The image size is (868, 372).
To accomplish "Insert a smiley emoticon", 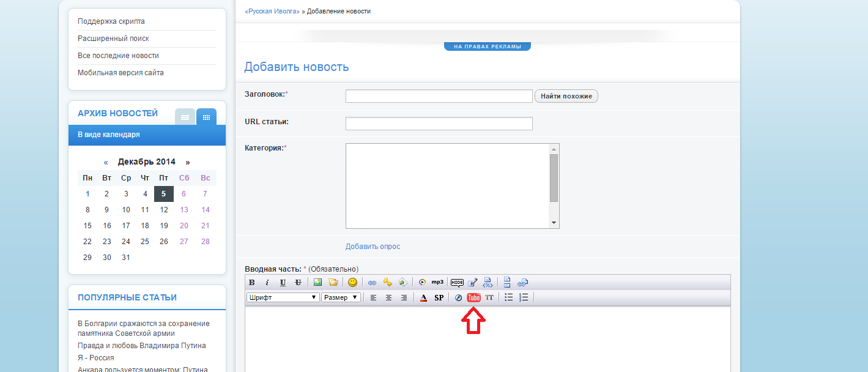I will [x=352, y=282].
